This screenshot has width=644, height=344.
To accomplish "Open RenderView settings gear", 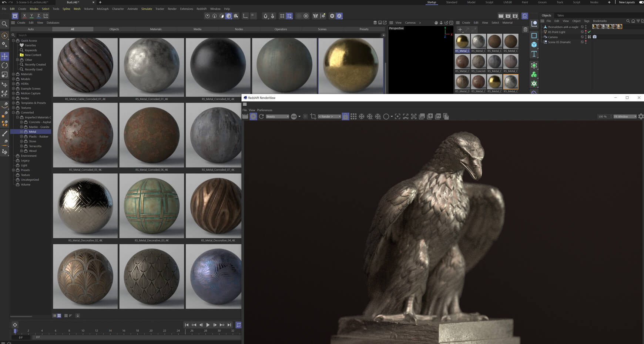I will point(641,117).
